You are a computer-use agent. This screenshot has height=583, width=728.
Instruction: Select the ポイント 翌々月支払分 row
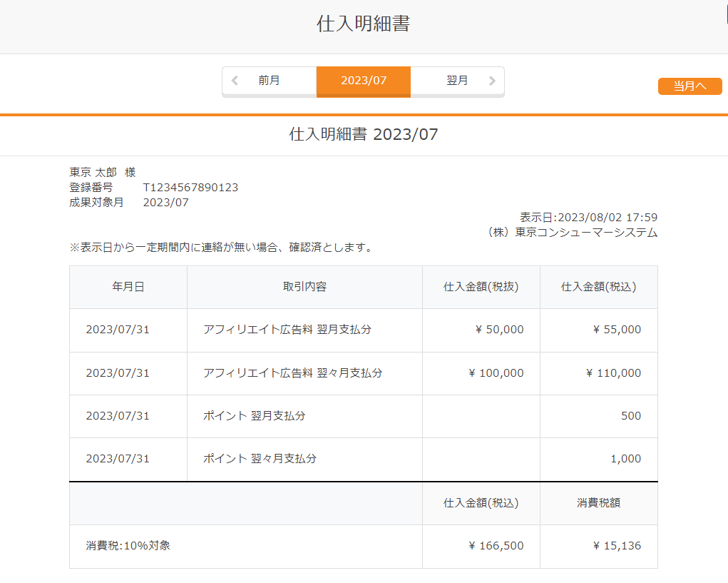click(260, 459)
